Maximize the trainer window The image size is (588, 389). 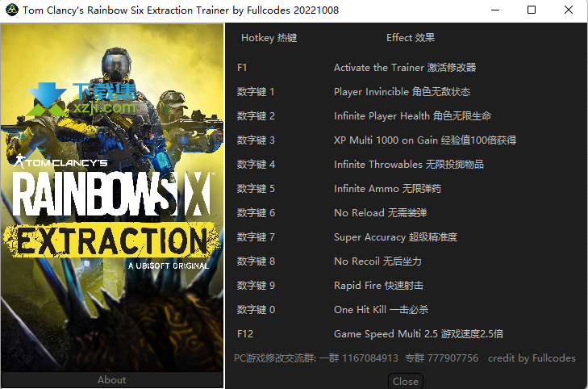[x=532, y=10]
